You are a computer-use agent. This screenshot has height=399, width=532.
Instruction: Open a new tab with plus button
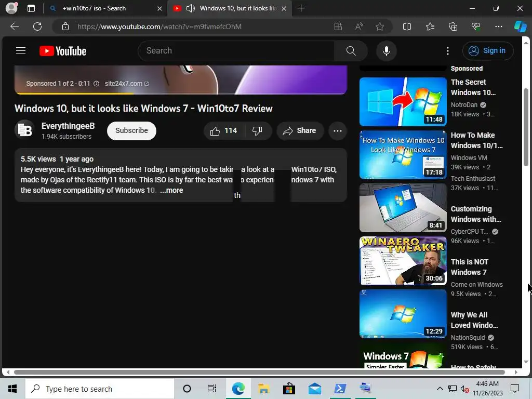[301, 8]
